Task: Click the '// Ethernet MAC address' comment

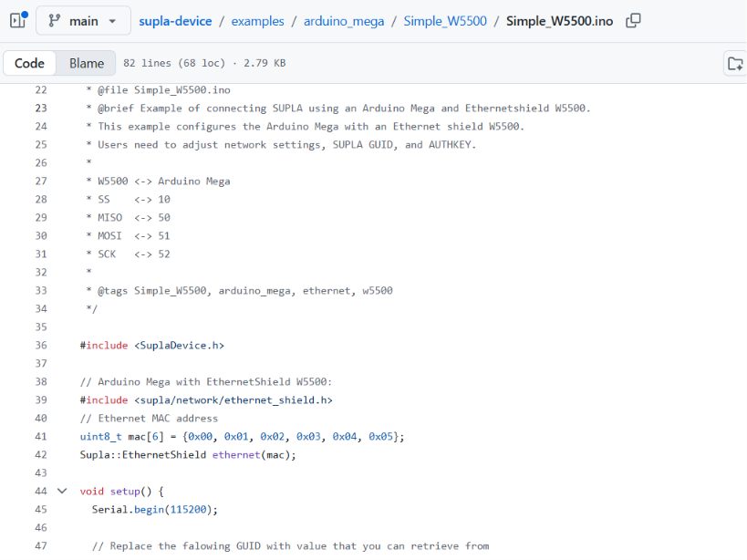Action: coord(149,418)
